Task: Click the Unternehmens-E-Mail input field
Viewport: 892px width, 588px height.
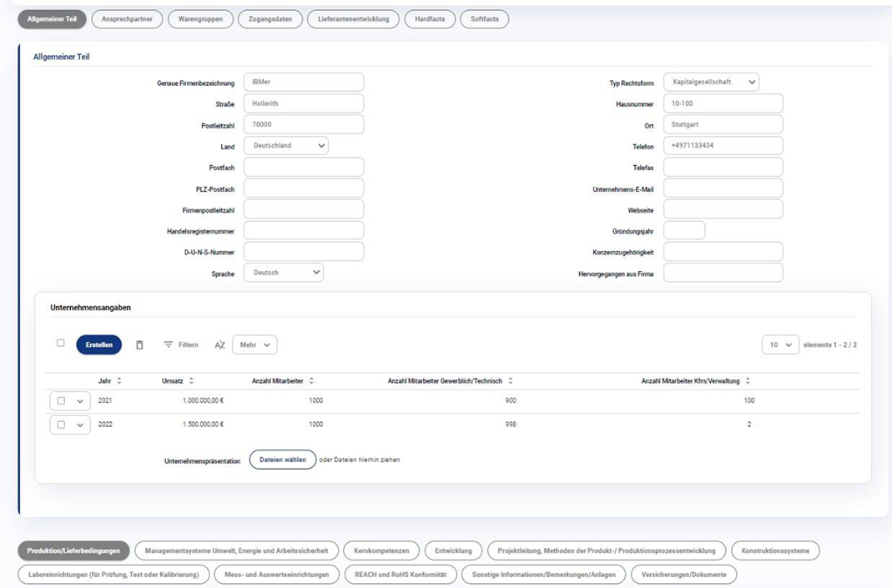Action: [723, 188]
